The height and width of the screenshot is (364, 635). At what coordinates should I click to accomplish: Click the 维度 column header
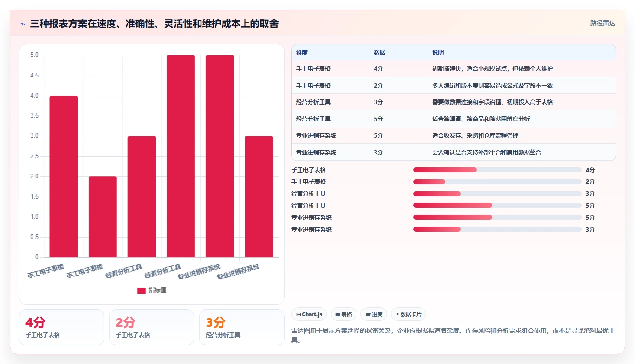pos(302,53)
